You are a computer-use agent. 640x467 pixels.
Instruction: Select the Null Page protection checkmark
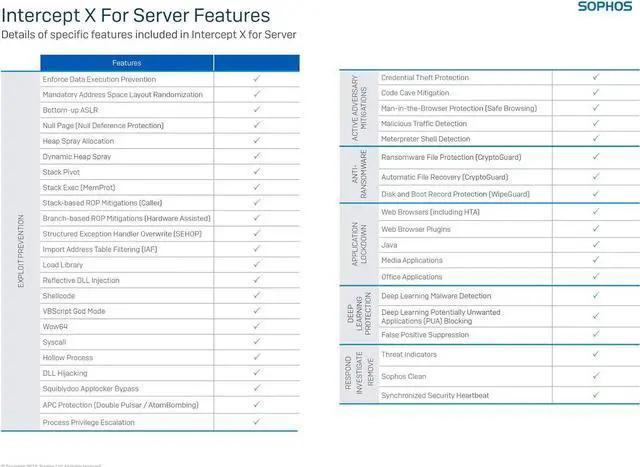tap(257, 125)
